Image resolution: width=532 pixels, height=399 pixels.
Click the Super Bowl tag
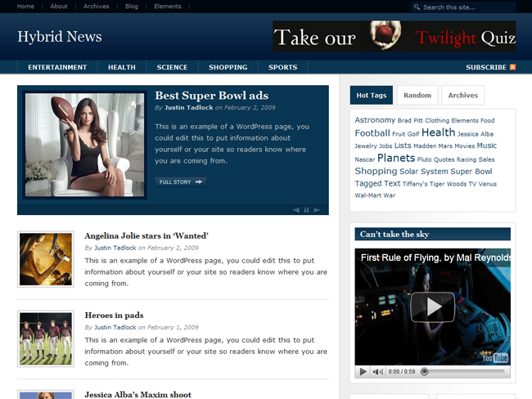(x=471, y=172)
